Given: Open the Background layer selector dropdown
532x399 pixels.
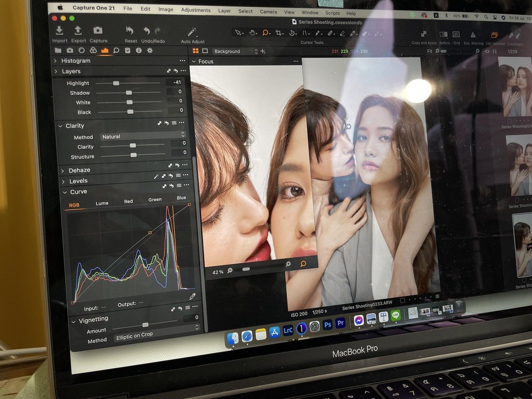Looking at the screenshot, I should [x=235, y=51].
